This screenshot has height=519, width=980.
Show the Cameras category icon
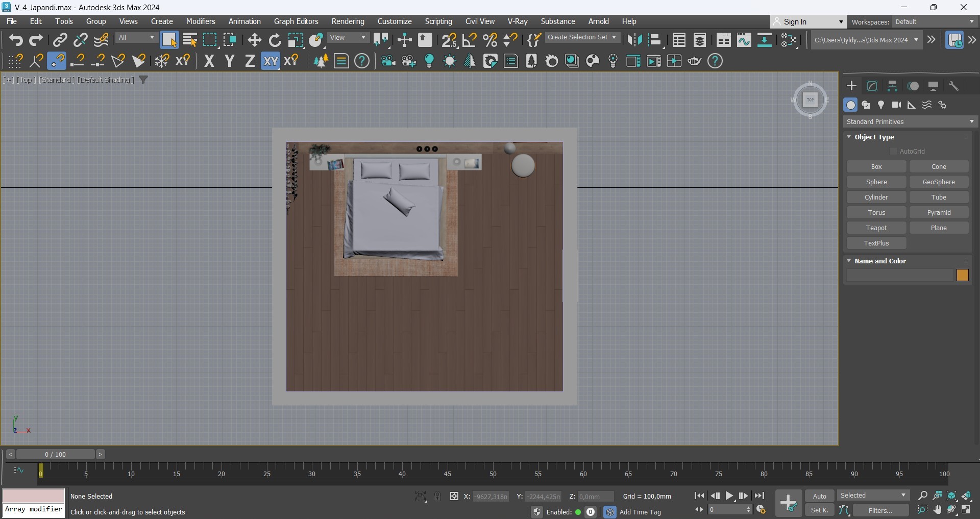tap(896, 105)
